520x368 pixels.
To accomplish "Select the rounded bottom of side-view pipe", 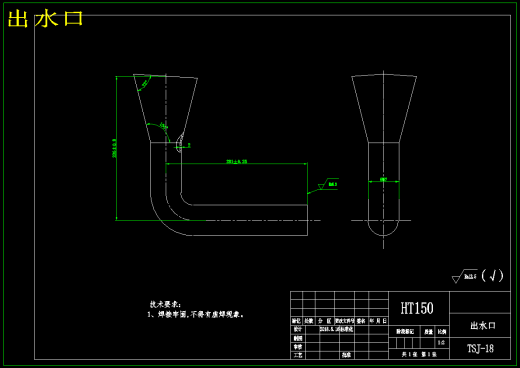I will pyautogui.click(x=383, y=228).
